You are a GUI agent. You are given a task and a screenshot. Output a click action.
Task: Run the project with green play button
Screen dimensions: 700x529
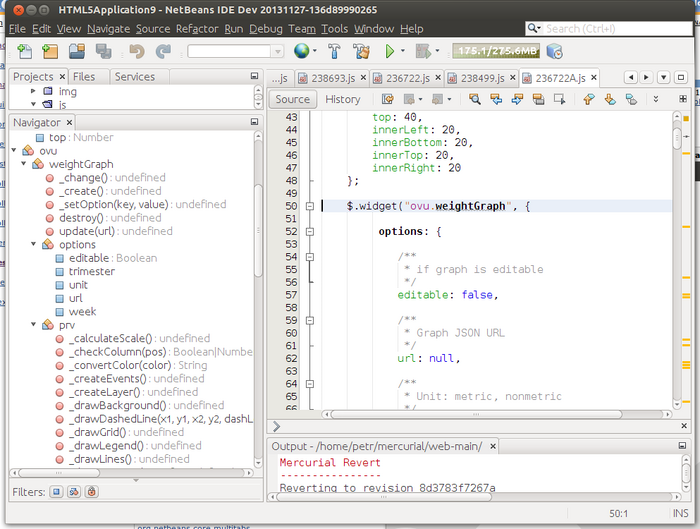point(389,51)
